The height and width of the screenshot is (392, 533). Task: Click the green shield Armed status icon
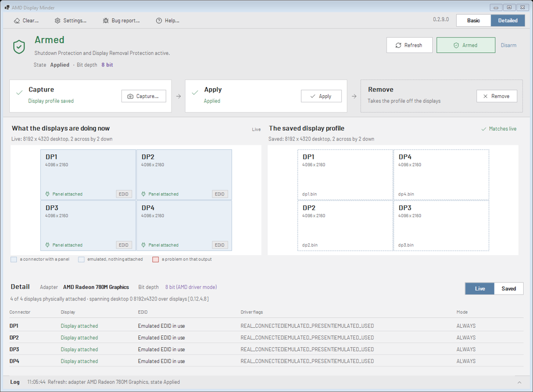coord(19,47)
